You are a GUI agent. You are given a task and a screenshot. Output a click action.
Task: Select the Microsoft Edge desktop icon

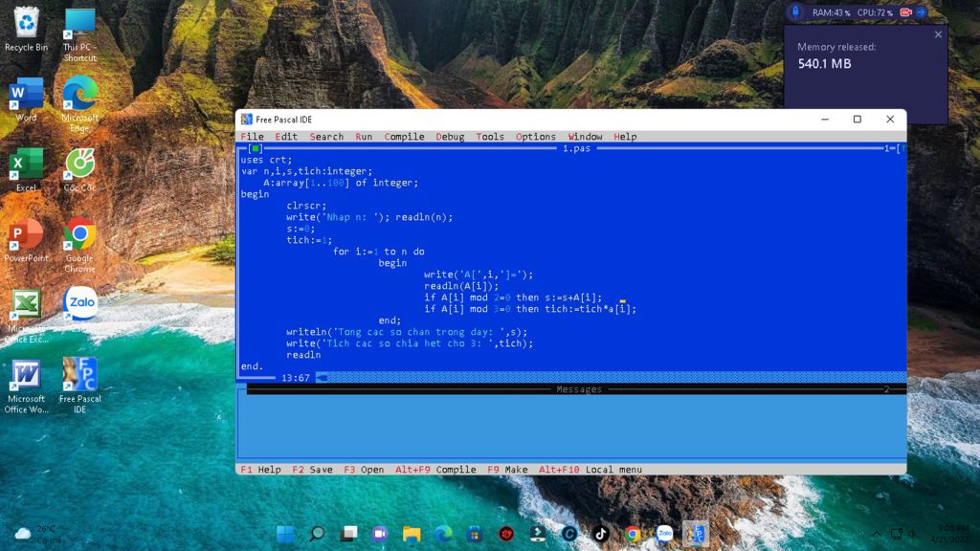[x=80, y=104]
